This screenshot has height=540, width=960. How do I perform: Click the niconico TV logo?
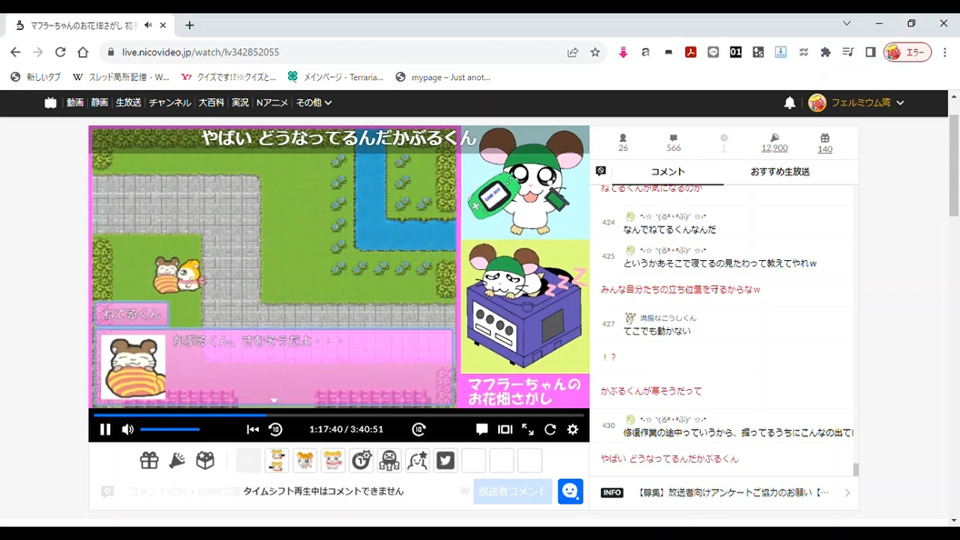click(x=50, y=103)
